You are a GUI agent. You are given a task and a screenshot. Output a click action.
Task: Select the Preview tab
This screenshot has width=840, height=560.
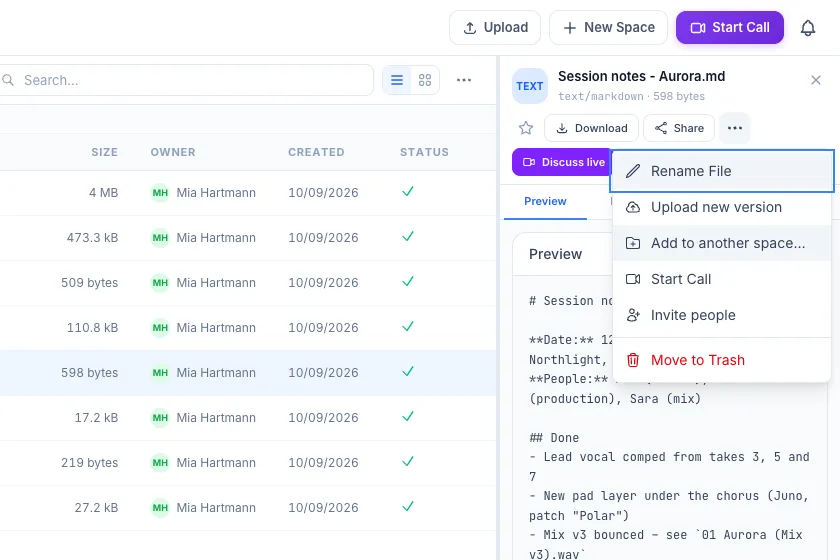point(545,201)
